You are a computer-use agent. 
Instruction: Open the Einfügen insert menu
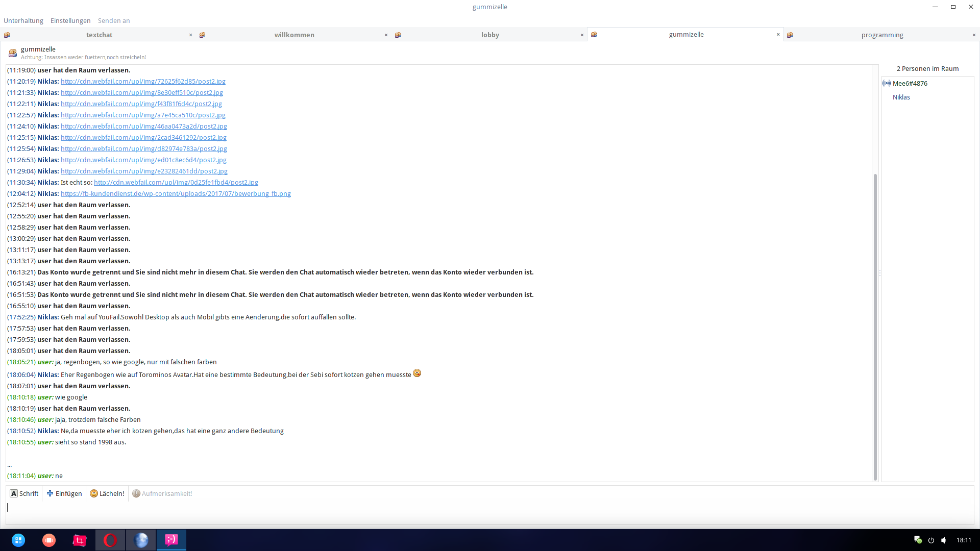[64, 493]
